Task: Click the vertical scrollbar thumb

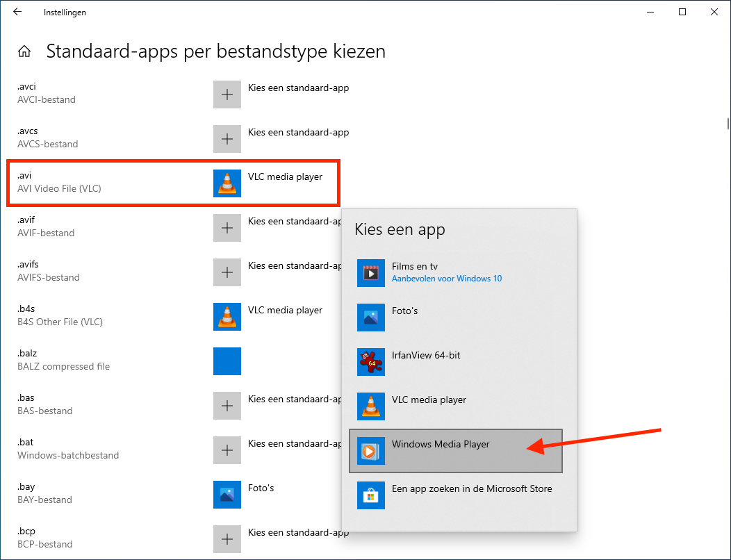Action: tap(727, 123)
